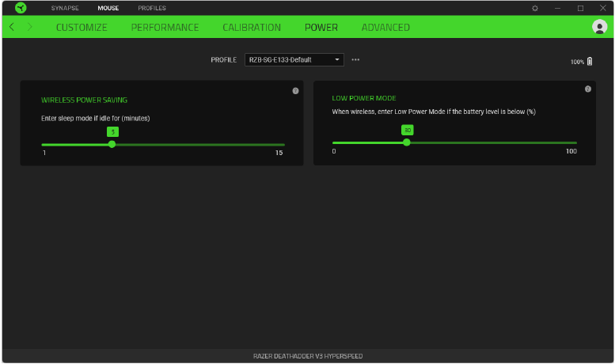Go to the Performance section
This screenshot has height=364, width=615.
point(165,28)
